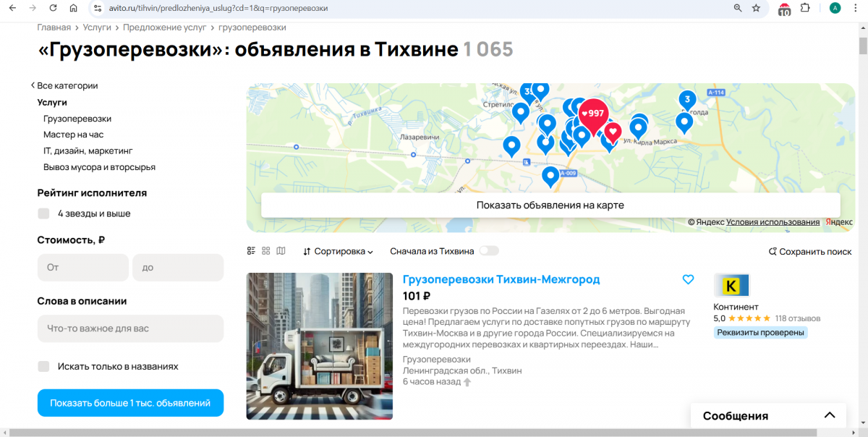Expand the Сообщения chat panel
This screenshot has height=437, width=868.
click(829, 415)
